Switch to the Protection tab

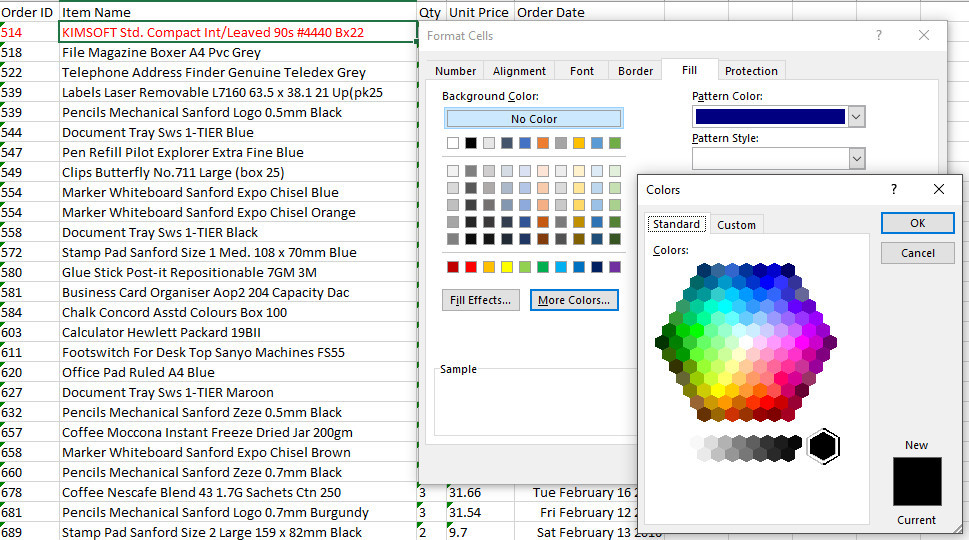tap(751, 71)
